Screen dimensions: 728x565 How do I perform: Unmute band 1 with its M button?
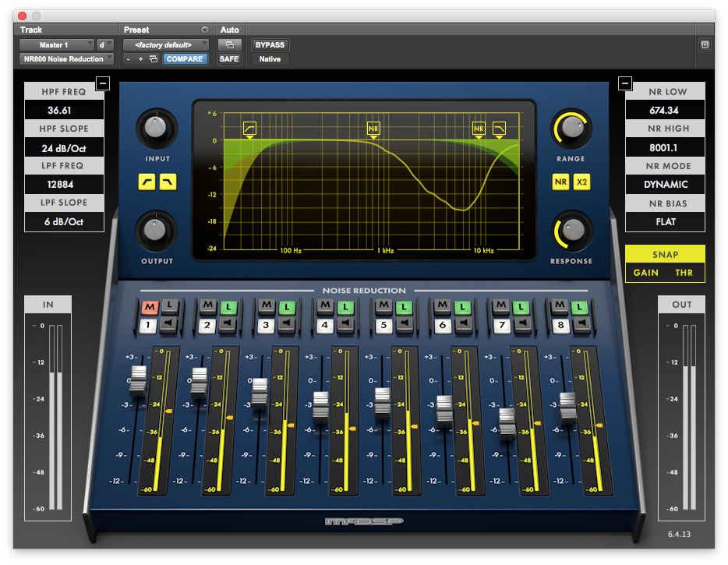150,307
